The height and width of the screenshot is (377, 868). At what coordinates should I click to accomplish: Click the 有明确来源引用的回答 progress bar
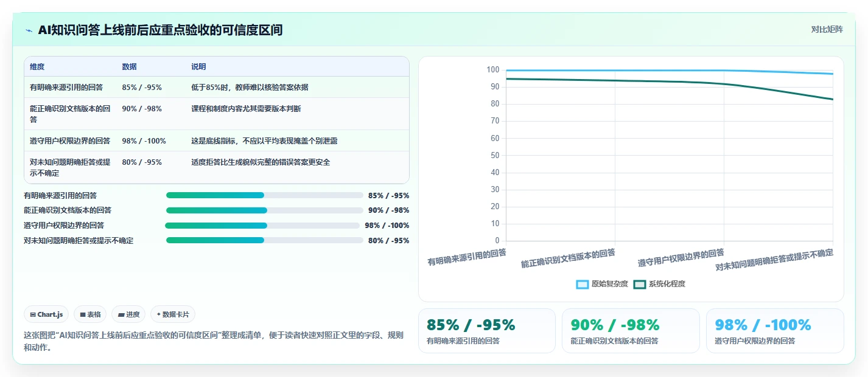[x=264, y=195]
